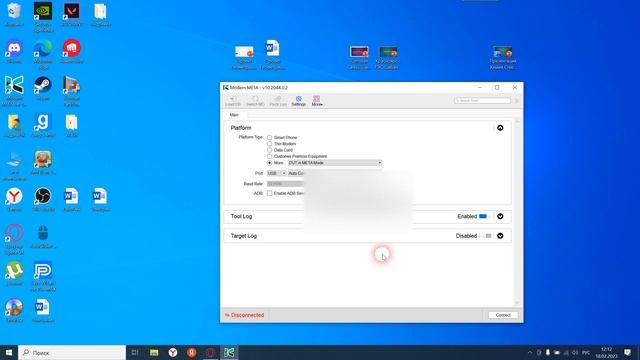Open the Garry's Mod desktop shortcut
Viewport: 640px width, 360px height.
(x=43, y=125)
